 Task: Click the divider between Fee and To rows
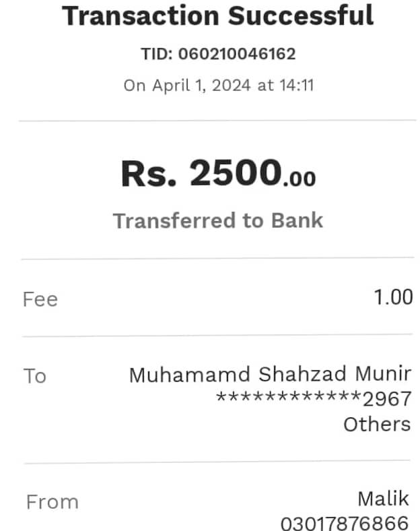click(x=217, y=336)
